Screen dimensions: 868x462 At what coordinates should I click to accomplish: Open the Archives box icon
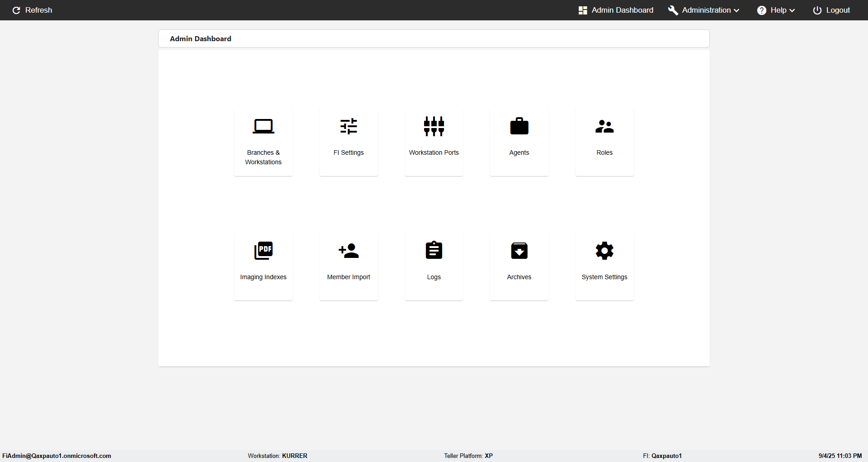click(x=519, y=251)
